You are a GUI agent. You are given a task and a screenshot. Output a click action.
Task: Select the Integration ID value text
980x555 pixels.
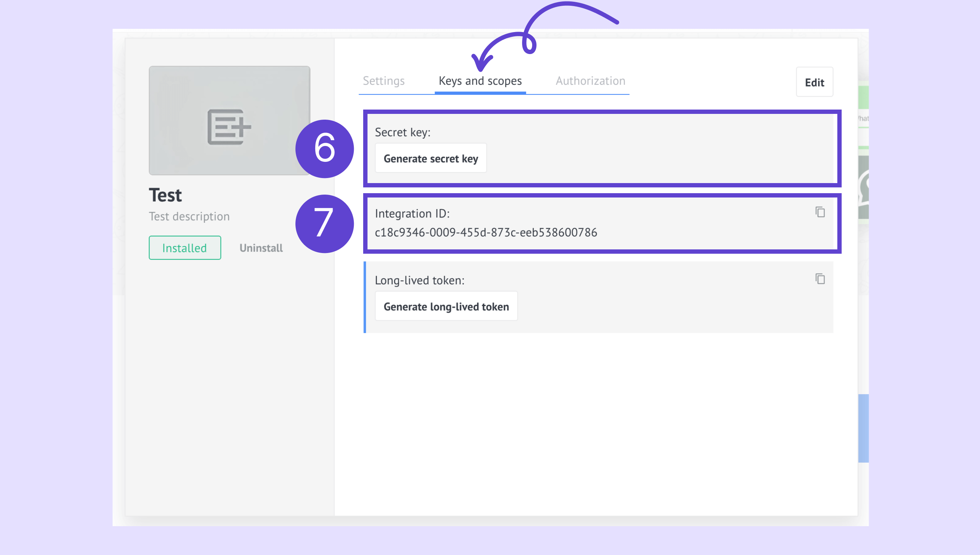coord(486,232)
